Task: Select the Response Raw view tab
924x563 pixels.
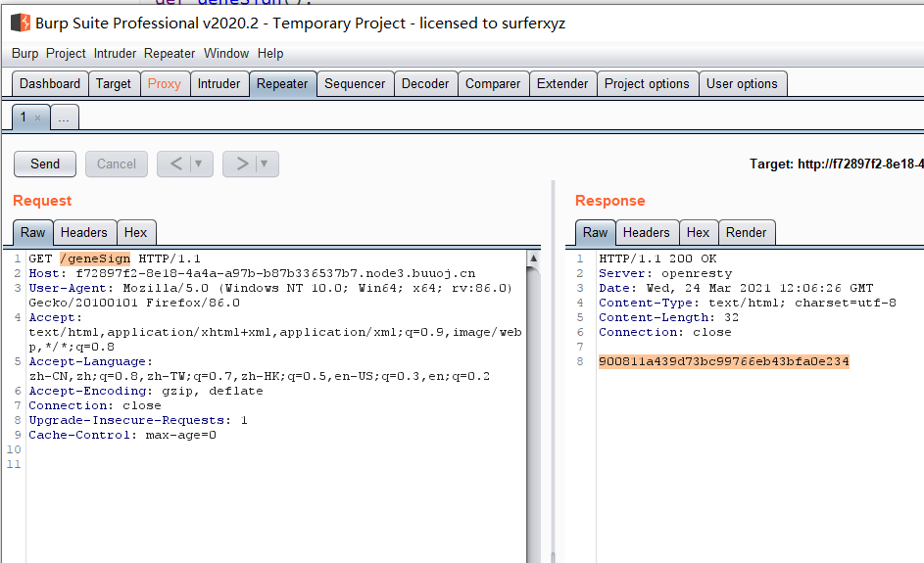Action: (595, 233)
